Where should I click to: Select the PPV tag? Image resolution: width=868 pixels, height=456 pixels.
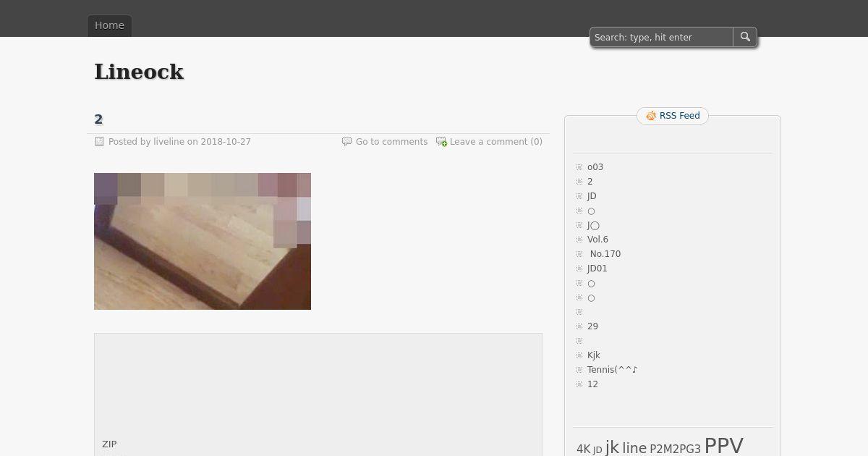(x=723, y=445)
